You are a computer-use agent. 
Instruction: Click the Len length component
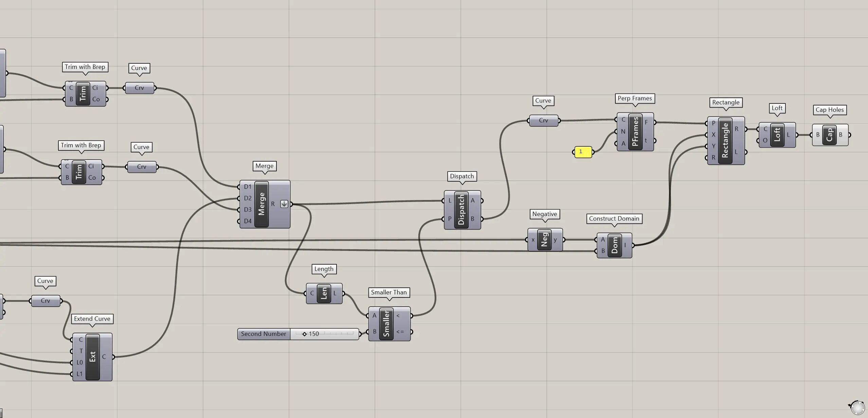tap(324, 293)
